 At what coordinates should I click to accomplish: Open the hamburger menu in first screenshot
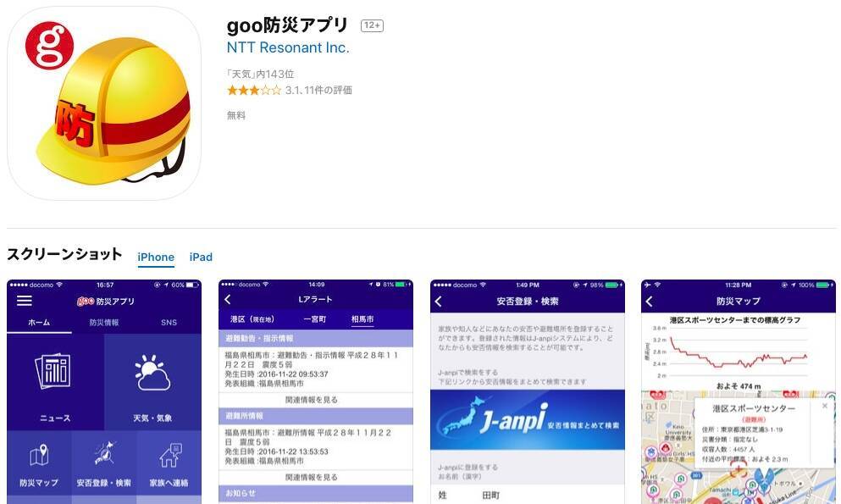(24, 300)
